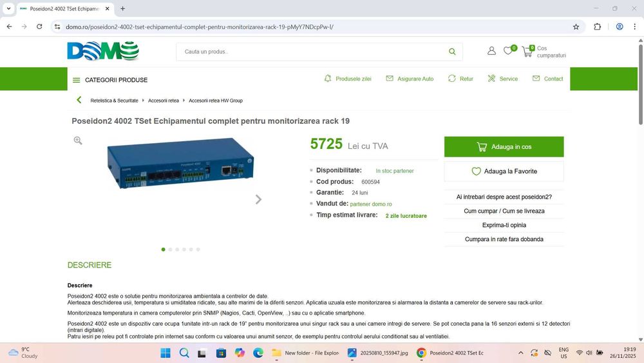The width and height of the screenshot is (644, 363).
Task: Open the shopping cart icon
Action: click(x=527, y=51)
